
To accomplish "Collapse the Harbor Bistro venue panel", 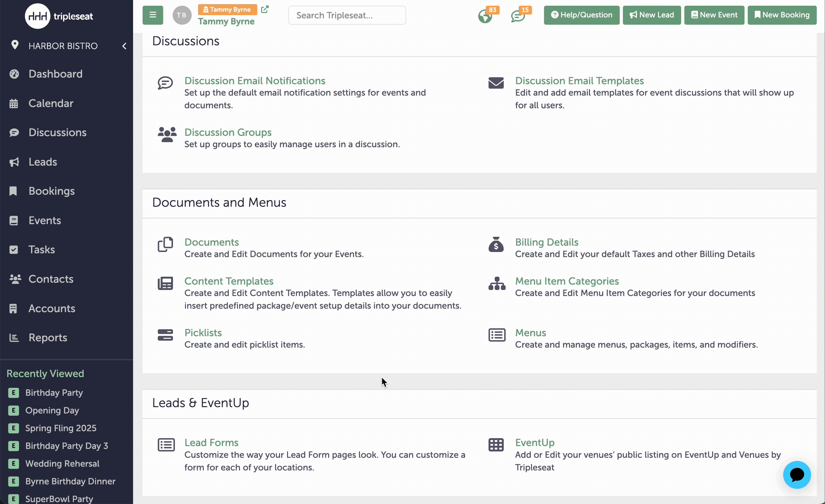I will (124, 46).
